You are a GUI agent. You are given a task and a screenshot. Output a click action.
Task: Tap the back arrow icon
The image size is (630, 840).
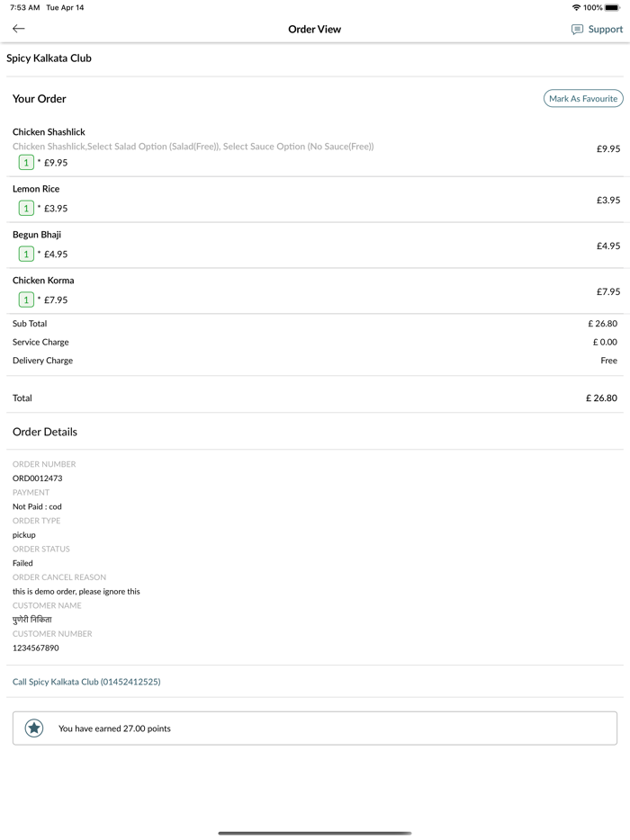pos(18,29)
